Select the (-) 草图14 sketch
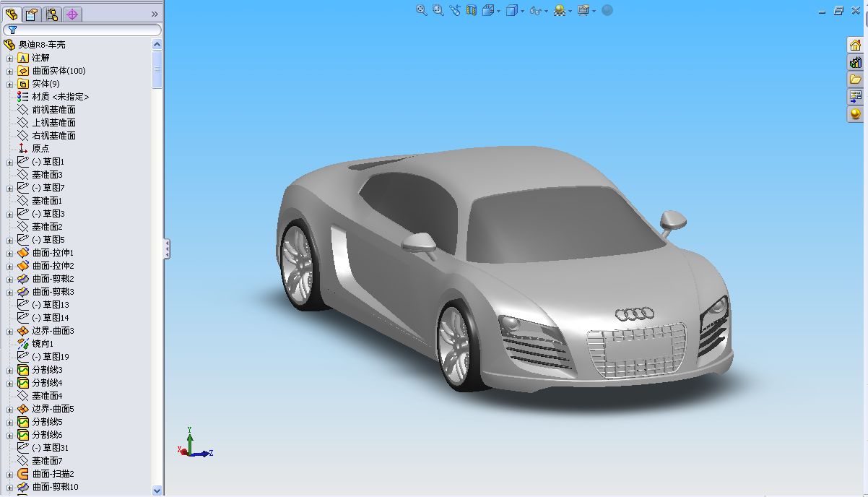This screenshot has height=497, width=868. click(x=51, y=318)
